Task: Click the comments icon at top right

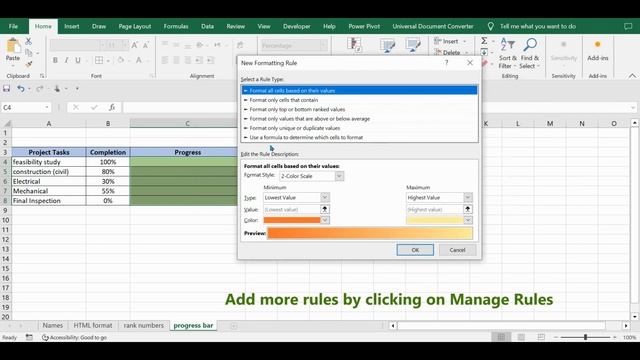Action: click(x=628, y=26)
